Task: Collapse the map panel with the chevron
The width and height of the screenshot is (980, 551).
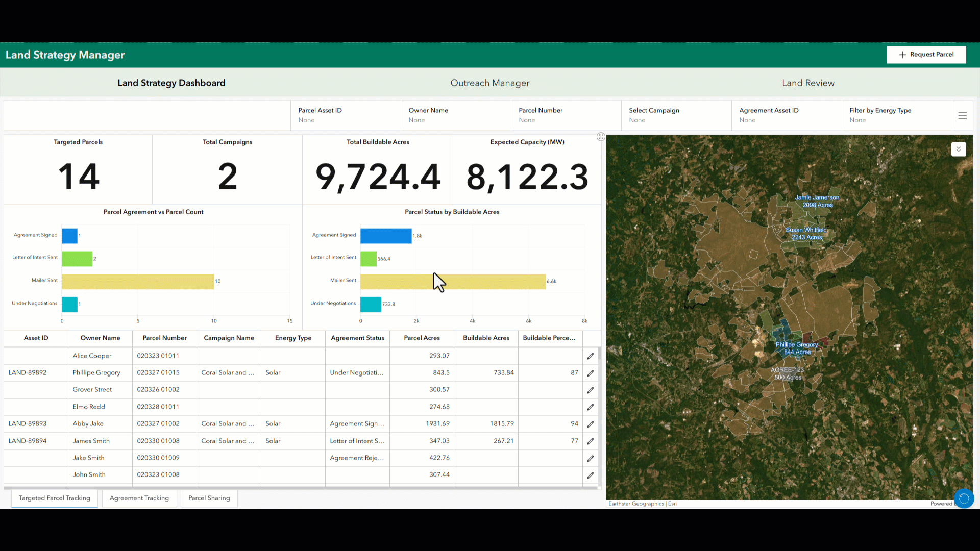Action: pyautogui.click(x=959, y=149)
